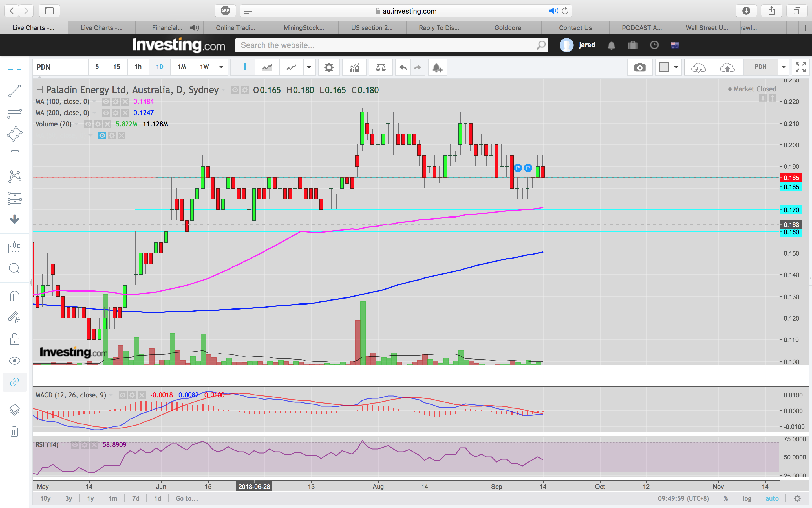Screen dimensions: 812x508
Task: Activate the zoom-in magnifier tool
Action: click(15, 268)
